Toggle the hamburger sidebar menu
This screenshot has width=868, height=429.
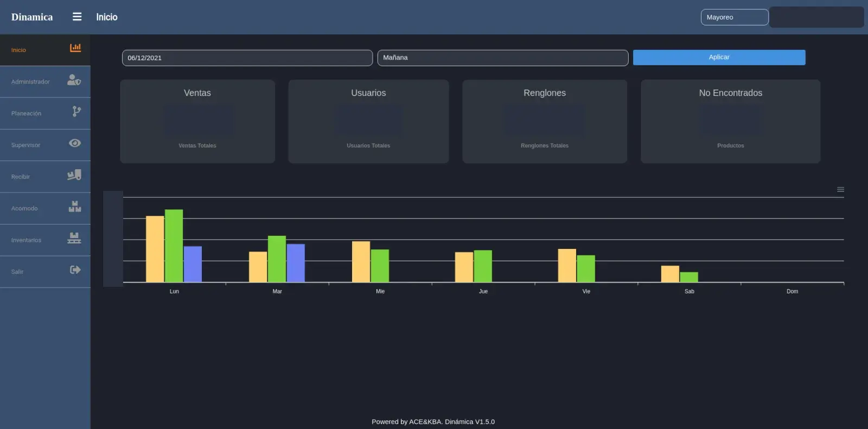pos(77,17)
